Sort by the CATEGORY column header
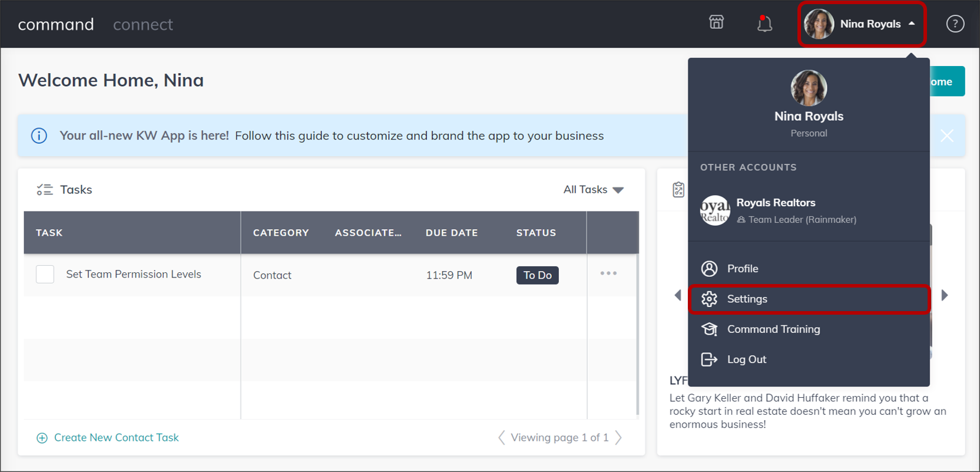Viewport: 980px width, 472px height. click(x=281, y=233)
